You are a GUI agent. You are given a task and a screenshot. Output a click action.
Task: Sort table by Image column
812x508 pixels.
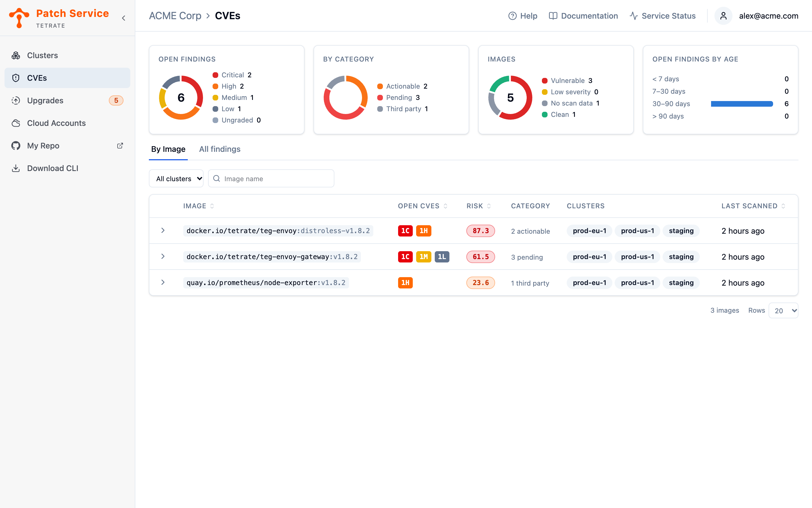tap(199, 206)
